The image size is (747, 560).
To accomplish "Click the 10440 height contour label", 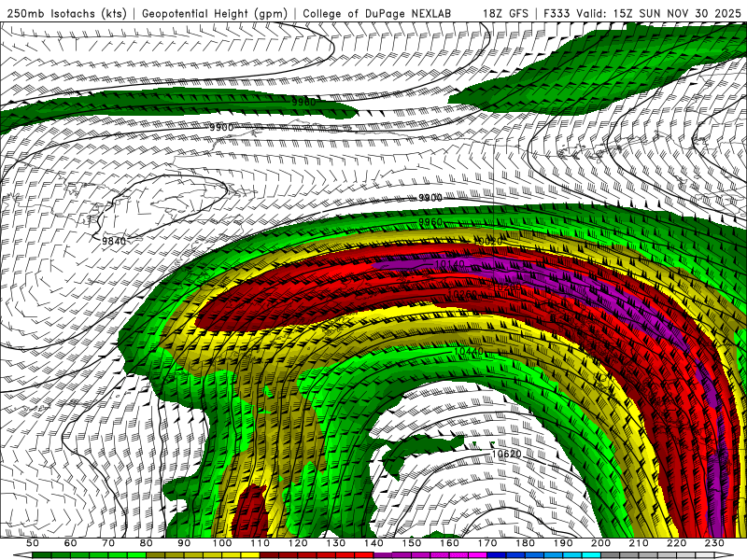I will point(469,352).
